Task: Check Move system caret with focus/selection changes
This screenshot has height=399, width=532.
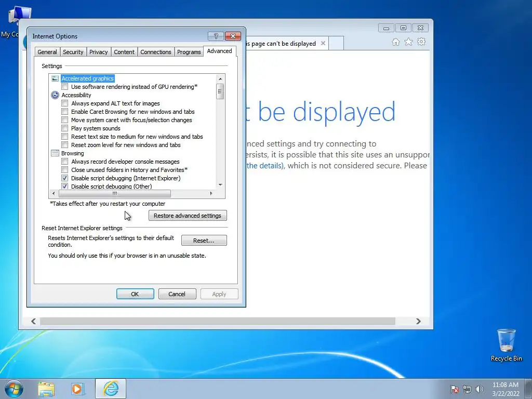Action: [65, 120]
